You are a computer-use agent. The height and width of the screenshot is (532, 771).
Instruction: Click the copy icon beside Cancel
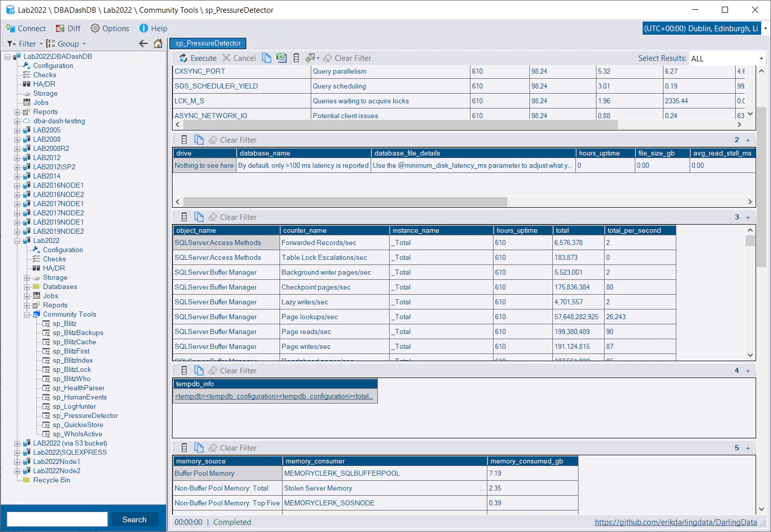(267, 58)
